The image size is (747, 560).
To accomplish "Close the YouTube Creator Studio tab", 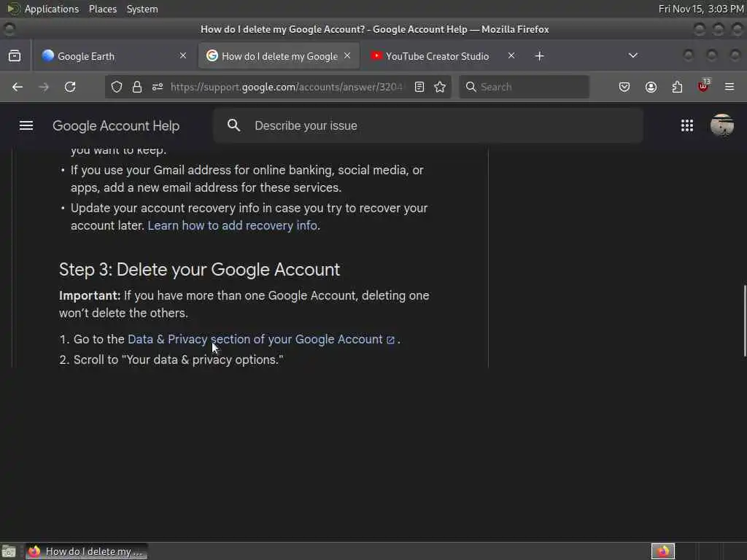I will pos(511,55).
